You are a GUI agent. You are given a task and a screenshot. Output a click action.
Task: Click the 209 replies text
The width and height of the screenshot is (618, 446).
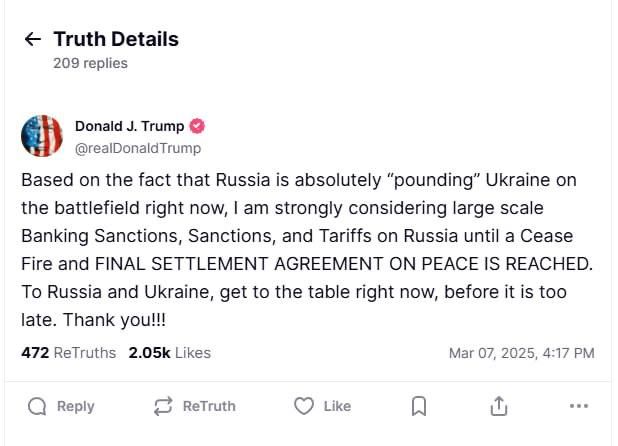[90, 63]
